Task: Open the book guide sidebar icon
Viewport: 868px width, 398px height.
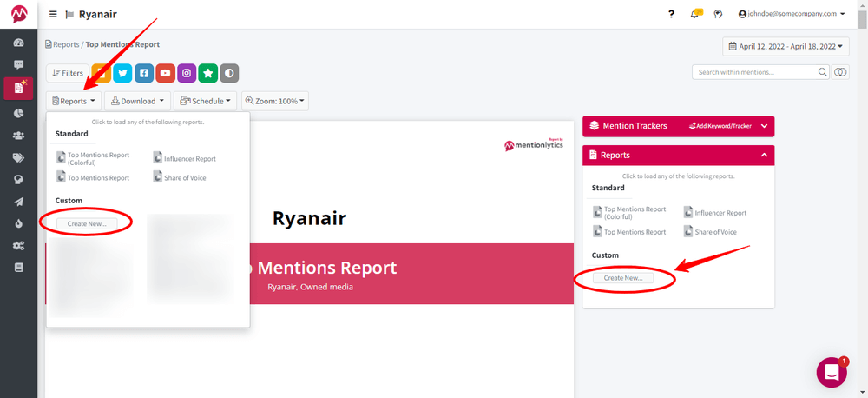Action: (19, 268)
